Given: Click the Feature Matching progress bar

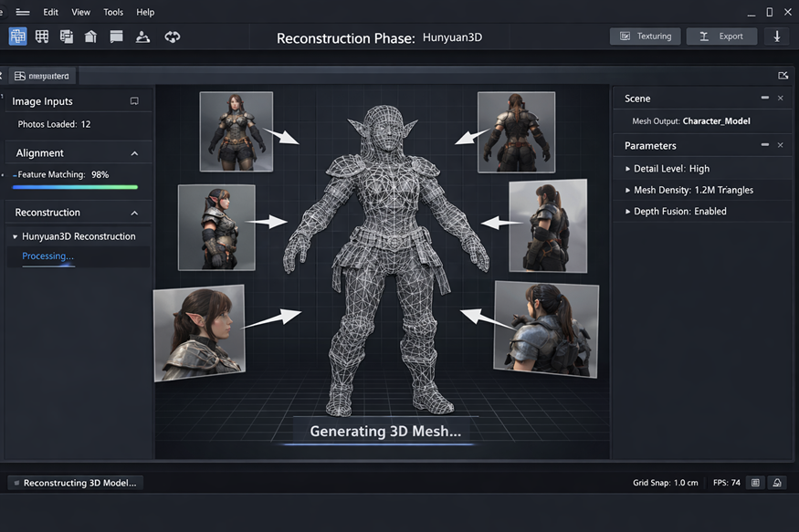Looking at the screenshot, I should (75, 187).
